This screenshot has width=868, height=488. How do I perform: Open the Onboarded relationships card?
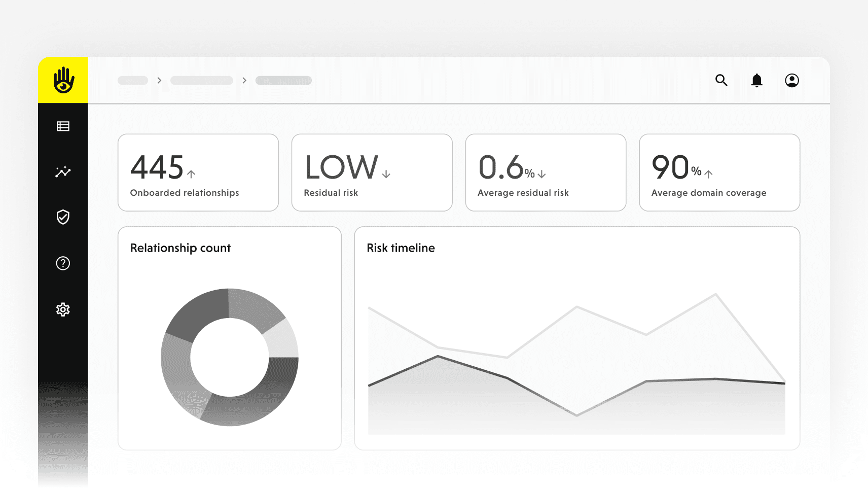198,172
